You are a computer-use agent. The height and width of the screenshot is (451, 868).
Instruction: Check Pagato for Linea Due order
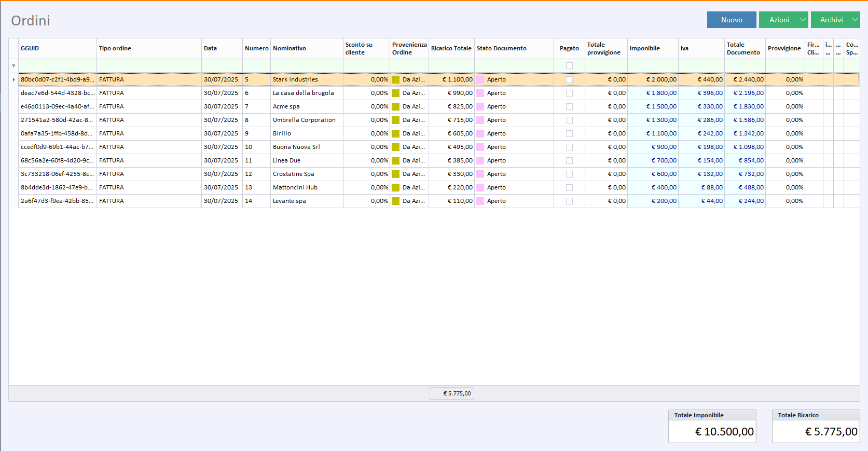point(569,160)
